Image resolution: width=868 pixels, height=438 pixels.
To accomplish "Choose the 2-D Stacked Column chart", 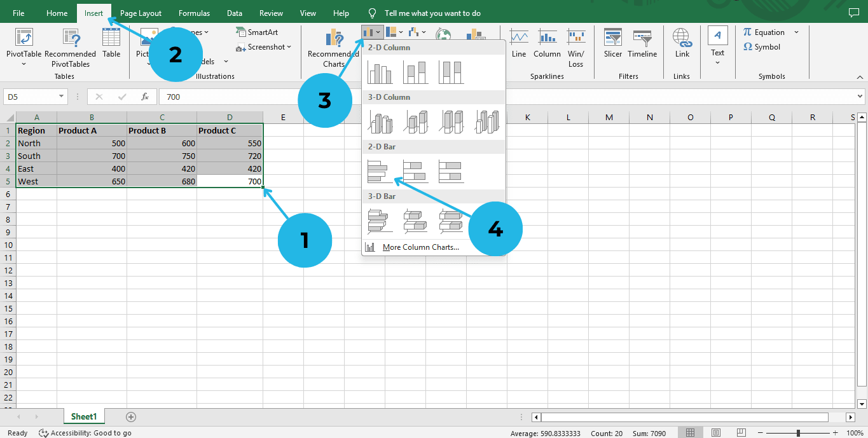I will click(x=415, y=72).
